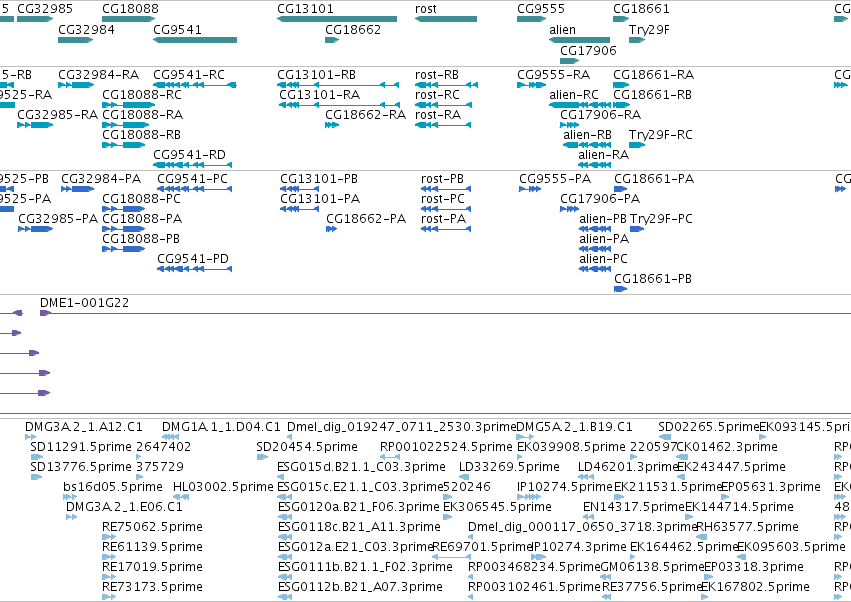Select protein rost-PA
Screen dimensions: 851x602
click(x=446, y=229)
